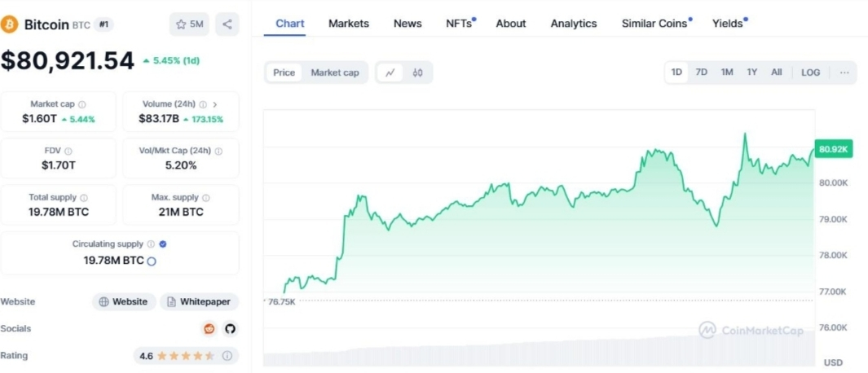Viewport: 868px width, 373px height.
Task: Open the Whitepaper link
Action: [200, 301]
